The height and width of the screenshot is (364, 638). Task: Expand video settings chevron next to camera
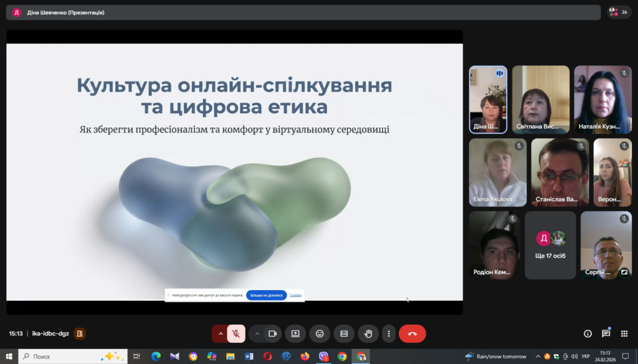(x=257, y=334)
